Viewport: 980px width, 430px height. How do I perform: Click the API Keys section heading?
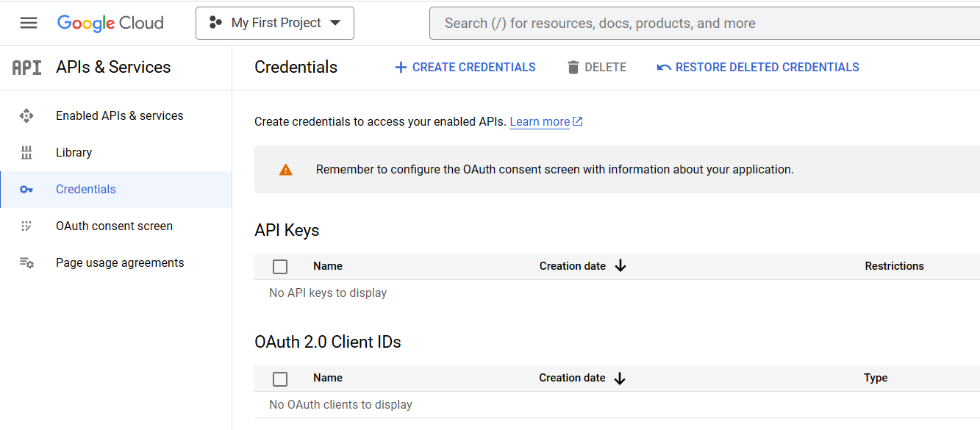pyautogui.click(x=287, y=230)
